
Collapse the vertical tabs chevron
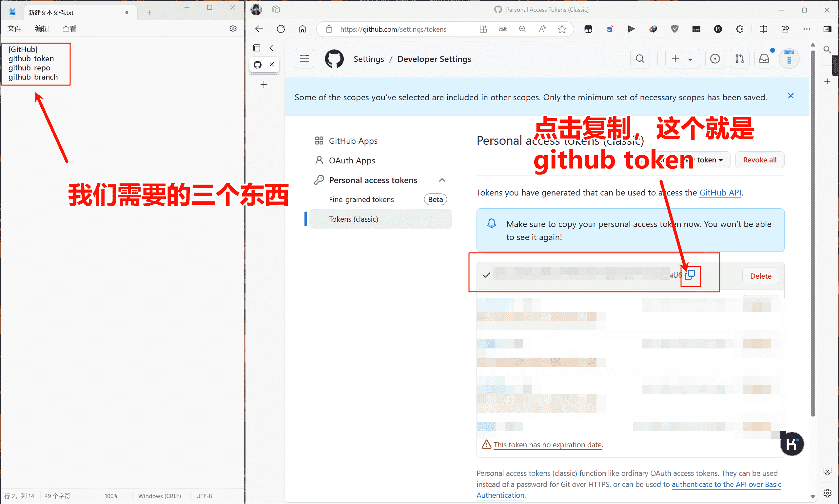click(x=271, y=48)
